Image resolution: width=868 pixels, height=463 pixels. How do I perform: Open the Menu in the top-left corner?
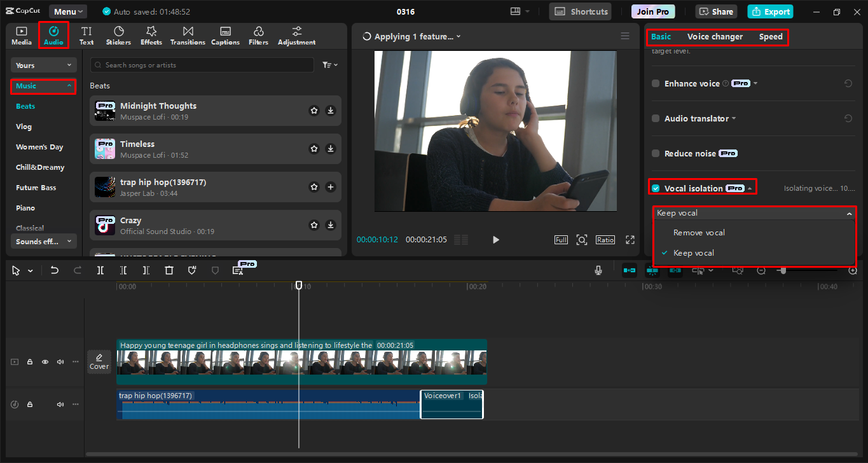coord(67,11)
